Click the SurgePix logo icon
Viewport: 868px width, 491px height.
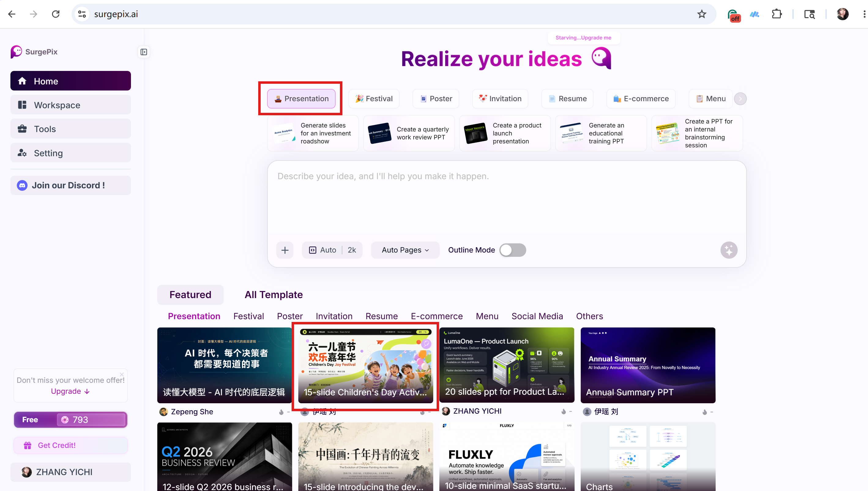coord(16,52)
